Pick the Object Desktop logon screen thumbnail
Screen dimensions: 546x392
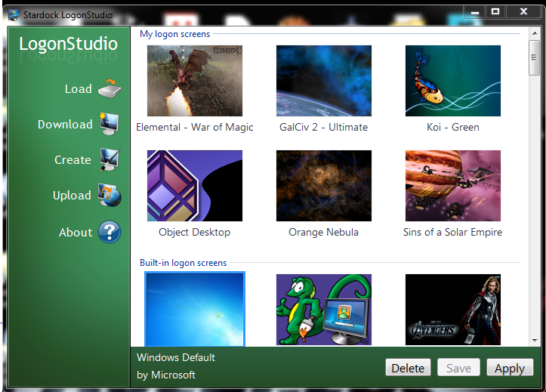click(x=195, y=186)
